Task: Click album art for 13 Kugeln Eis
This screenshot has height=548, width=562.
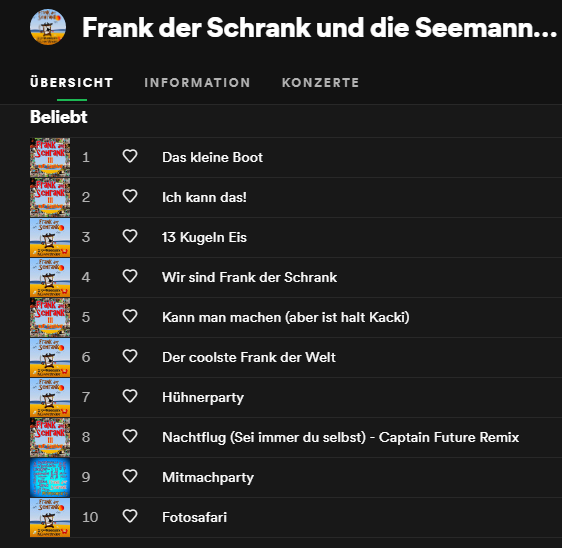Action: coord(50,237)
